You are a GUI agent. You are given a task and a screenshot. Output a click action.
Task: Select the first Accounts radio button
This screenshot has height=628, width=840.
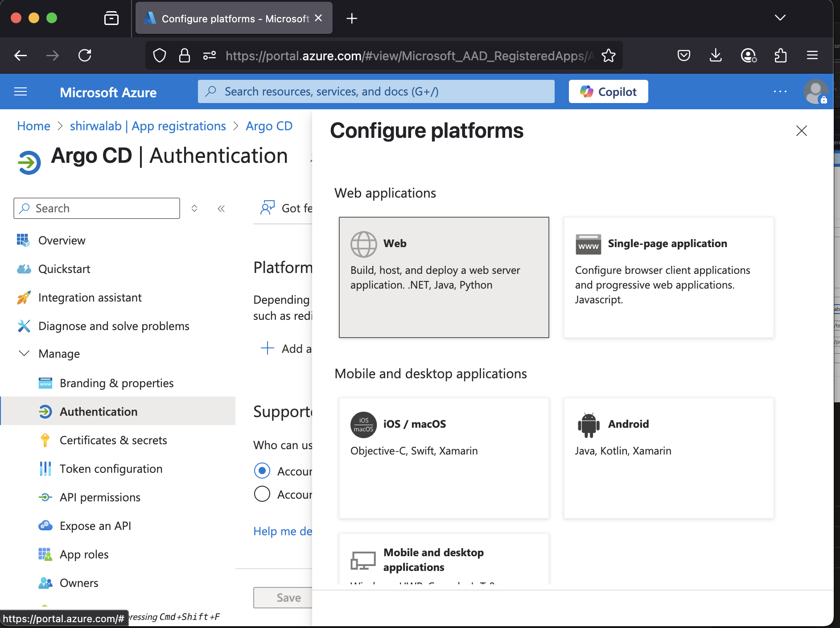tap(262, 471)
